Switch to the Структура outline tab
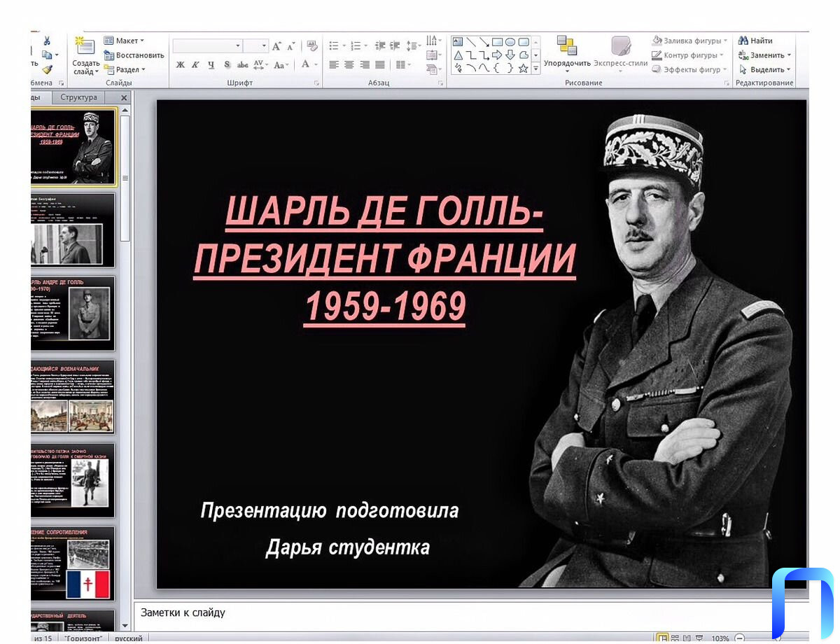The image size is (840, 644). pos(78,97)
